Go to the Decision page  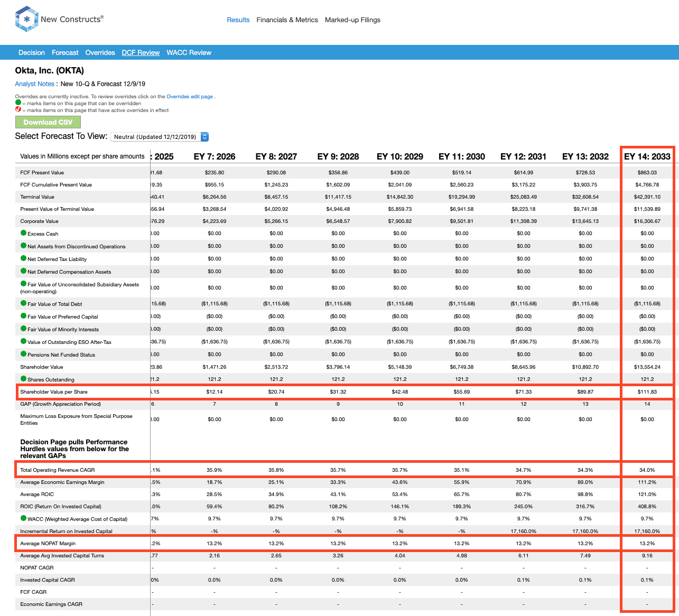point(32,53)
